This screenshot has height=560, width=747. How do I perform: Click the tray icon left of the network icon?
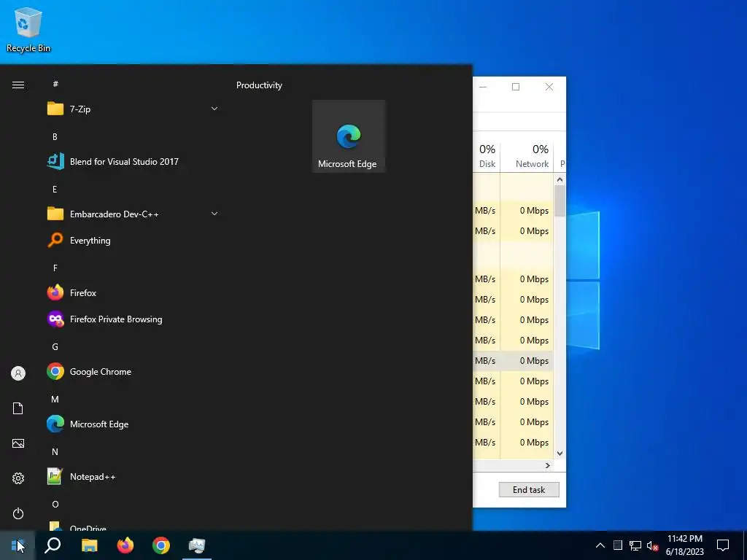617,545
